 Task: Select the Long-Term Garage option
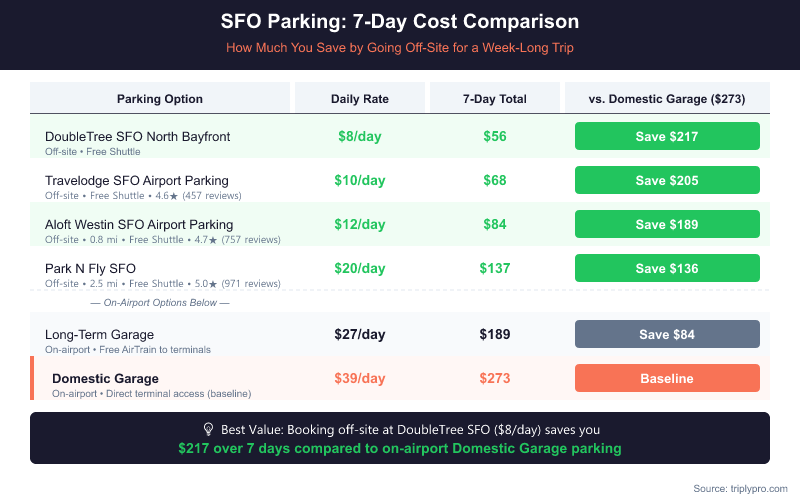(100, 334)
